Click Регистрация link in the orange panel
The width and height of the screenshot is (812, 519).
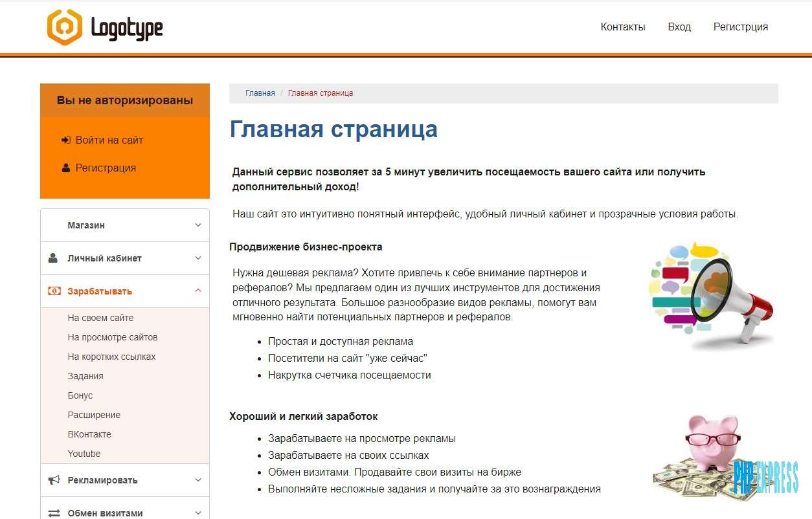tap(106, 168)
